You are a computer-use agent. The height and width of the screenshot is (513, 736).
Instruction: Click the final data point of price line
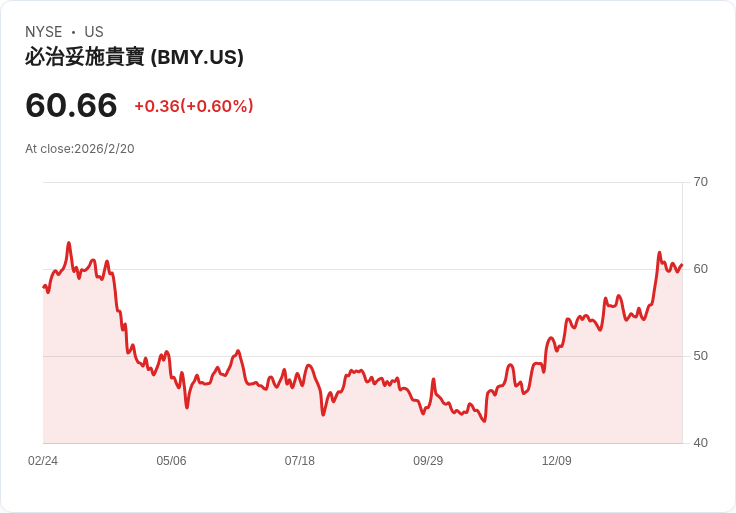click(x=682, y=265)
